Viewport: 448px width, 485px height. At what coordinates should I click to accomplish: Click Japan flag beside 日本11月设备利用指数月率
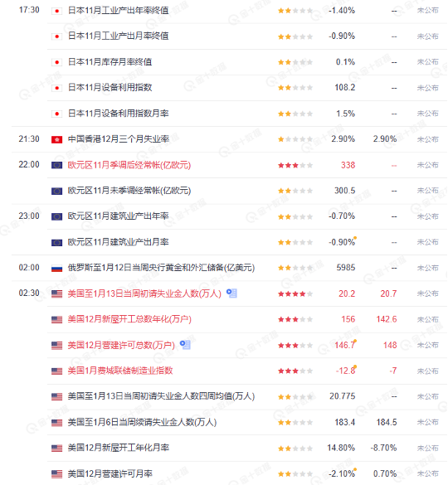pyautogui.click(x=56, y=114)
